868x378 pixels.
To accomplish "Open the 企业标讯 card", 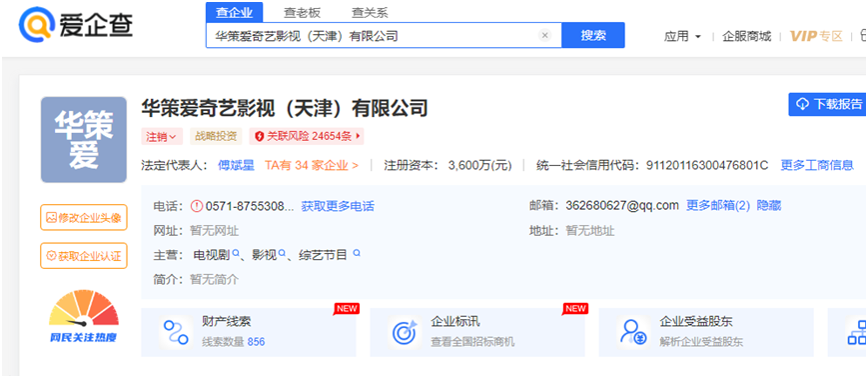I will click(x=477, y=333).
